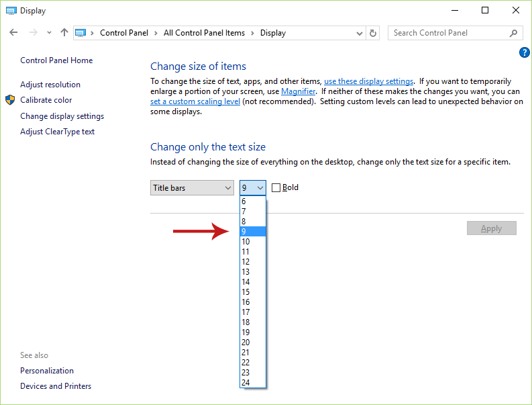This screenshot has height=405, width=532.
Task: Collapse the font size dropdown showing 9
Action: 253,188
